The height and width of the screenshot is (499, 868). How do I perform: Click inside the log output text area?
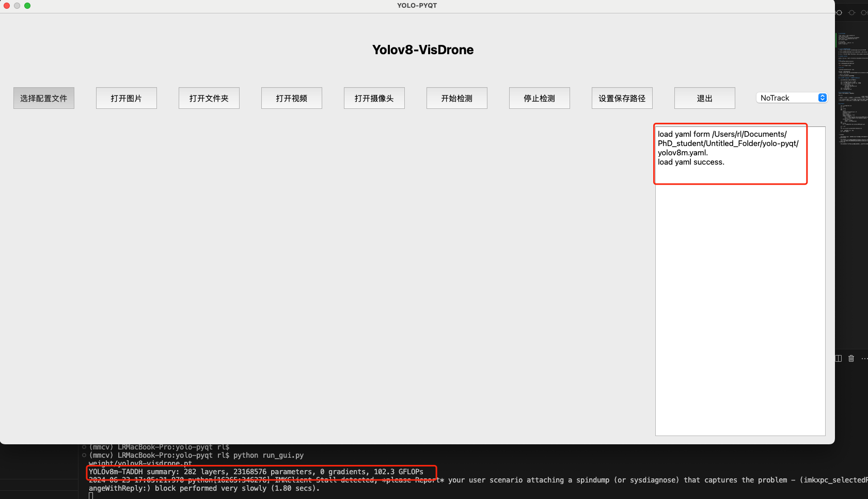[x=740, y=281]
